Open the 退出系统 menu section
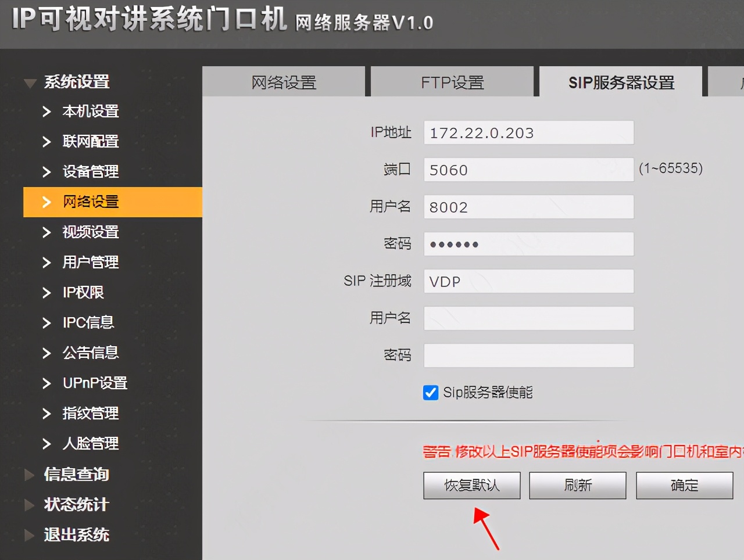The width and height of the screenshot is (744, 560). pos(29,536)
